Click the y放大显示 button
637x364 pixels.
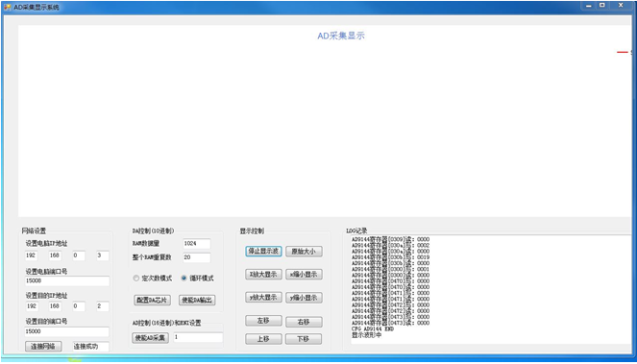pos(263,298)
